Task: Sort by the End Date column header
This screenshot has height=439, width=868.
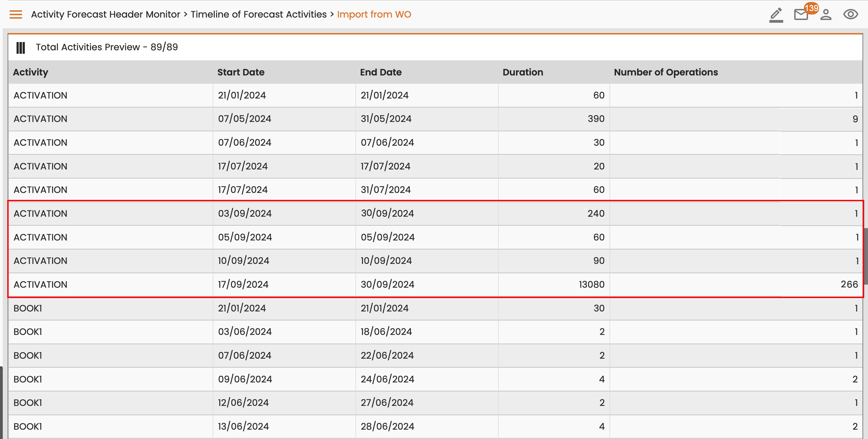Action: (381, 72)
